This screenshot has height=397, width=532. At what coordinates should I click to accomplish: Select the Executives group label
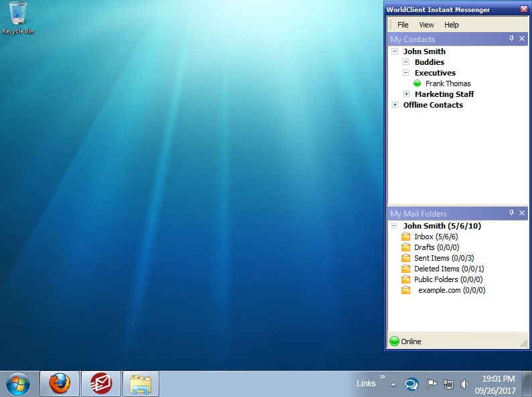(435, 73)
